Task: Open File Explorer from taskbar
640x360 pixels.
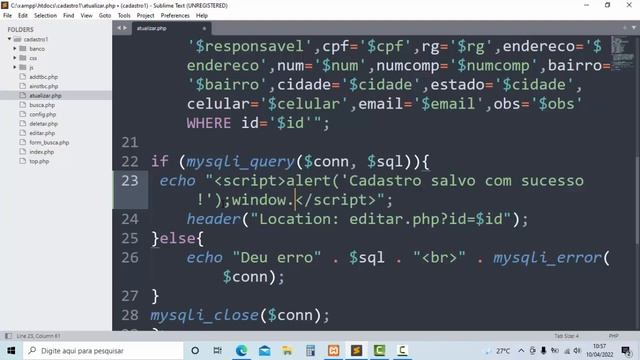Action: 287,351
